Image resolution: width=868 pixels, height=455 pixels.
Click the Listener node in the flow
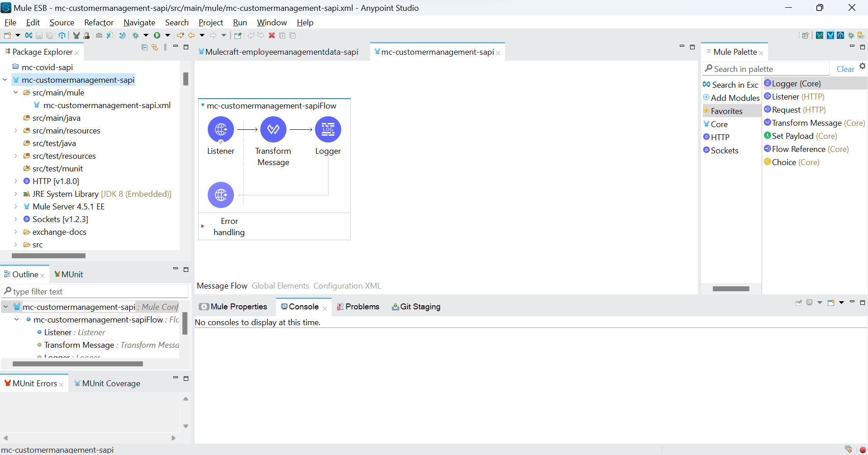click(221, 130)
